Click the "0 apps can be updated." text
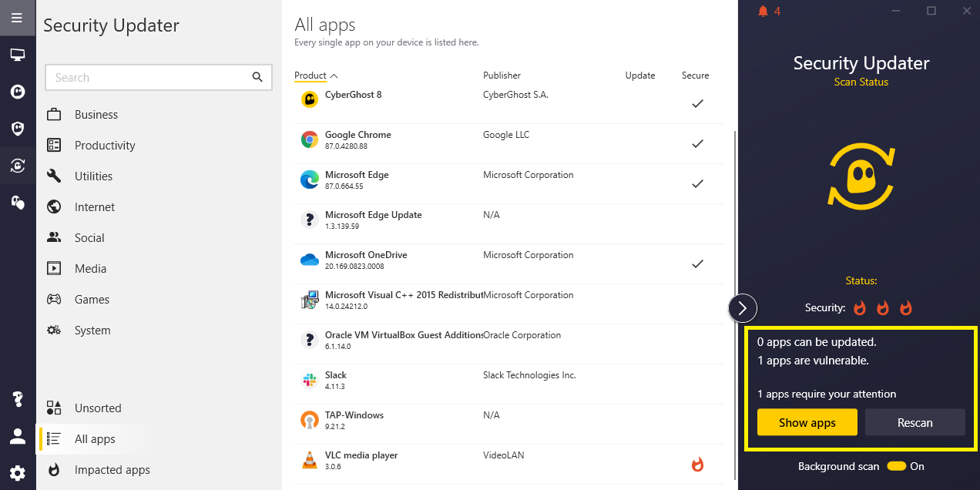The image size is (980, 490). pos(817,342)
